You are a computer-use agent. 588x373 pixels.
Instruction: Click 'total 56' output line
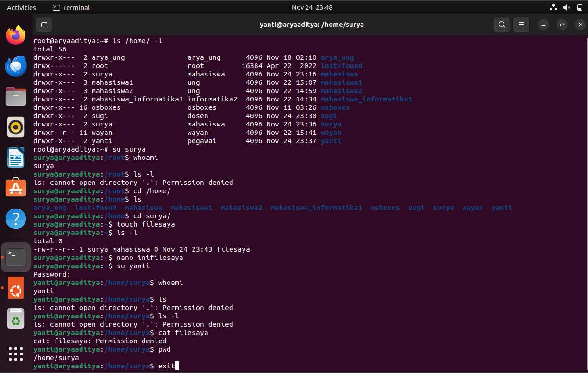[50, 49]
